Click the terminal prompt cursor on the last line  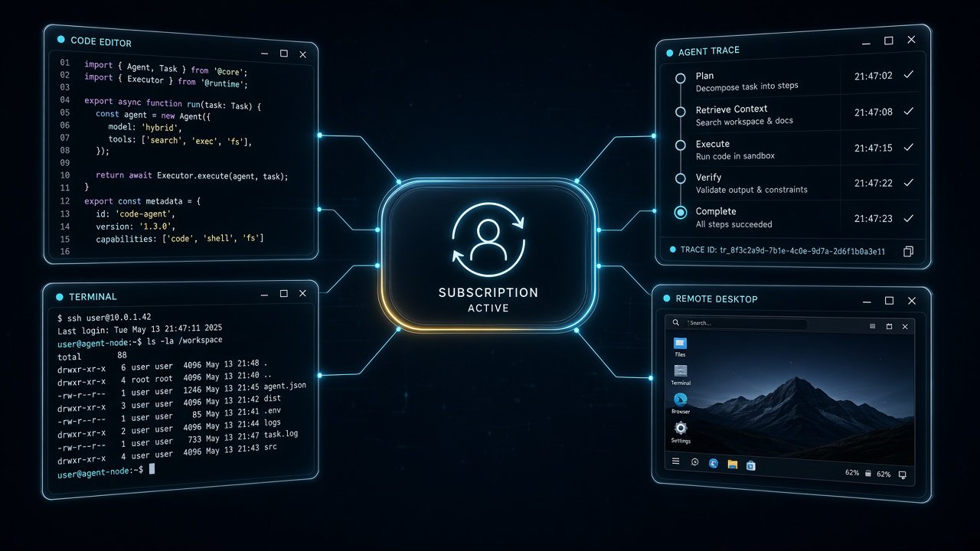click(x=152, y=468)
